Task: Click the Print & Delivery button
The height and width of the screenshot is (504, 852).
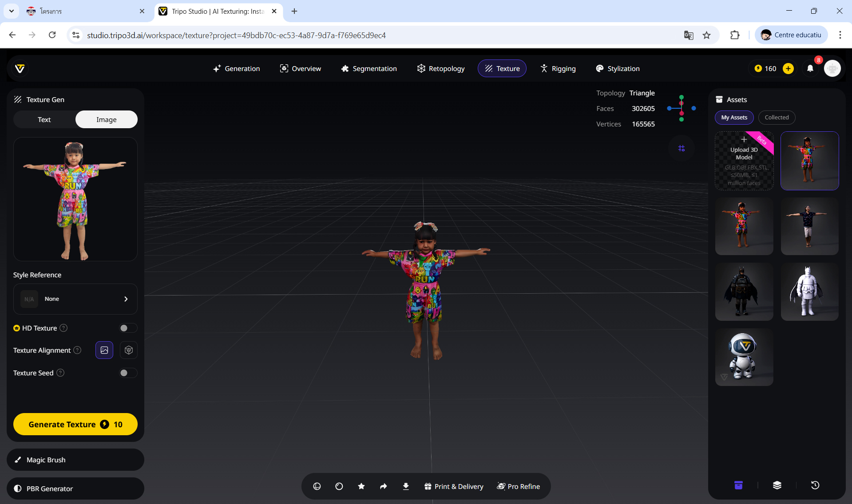Action: point(454,486)
